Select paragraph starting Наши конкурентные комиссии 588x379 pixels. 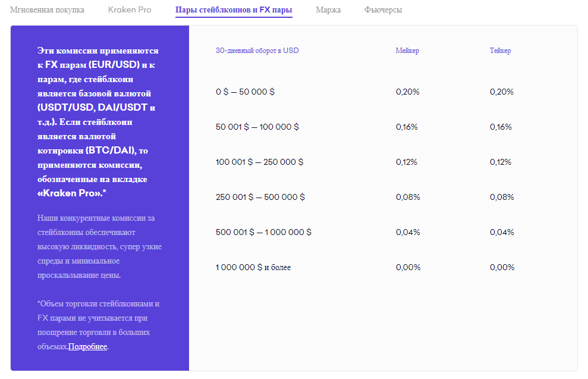tap(100, 246)
